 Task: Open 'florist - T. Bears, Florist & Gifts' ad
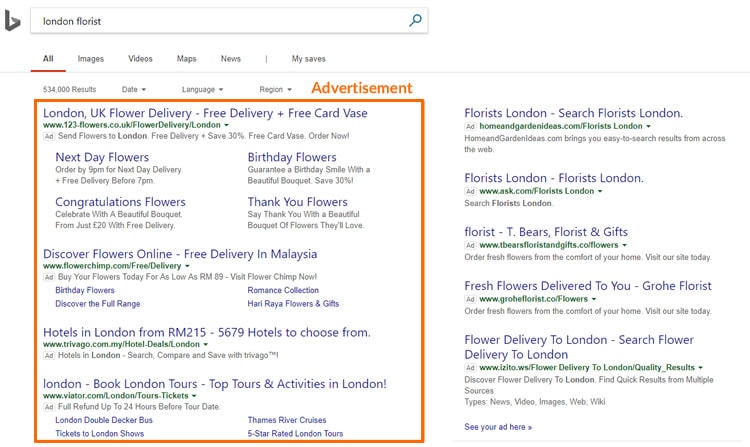pyautogui.click(x=546, y=232)
